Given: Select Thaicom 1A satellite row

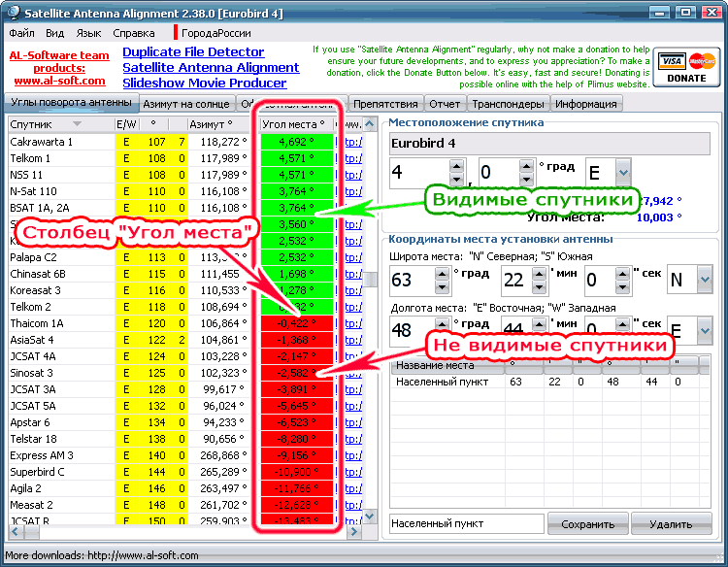Looking at the screenshot, I should 184,323.
